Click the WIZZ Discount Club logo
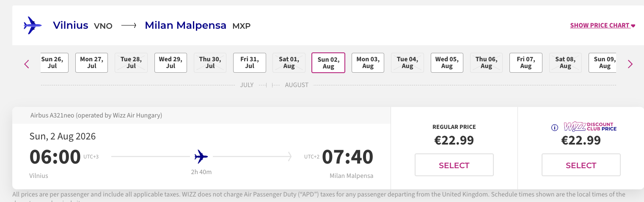 click(590, 127)
